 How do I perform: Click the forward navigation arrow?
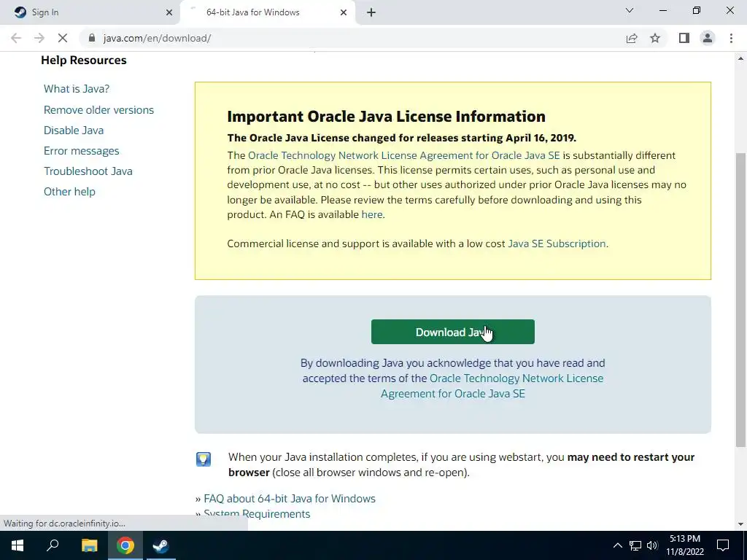39,38
